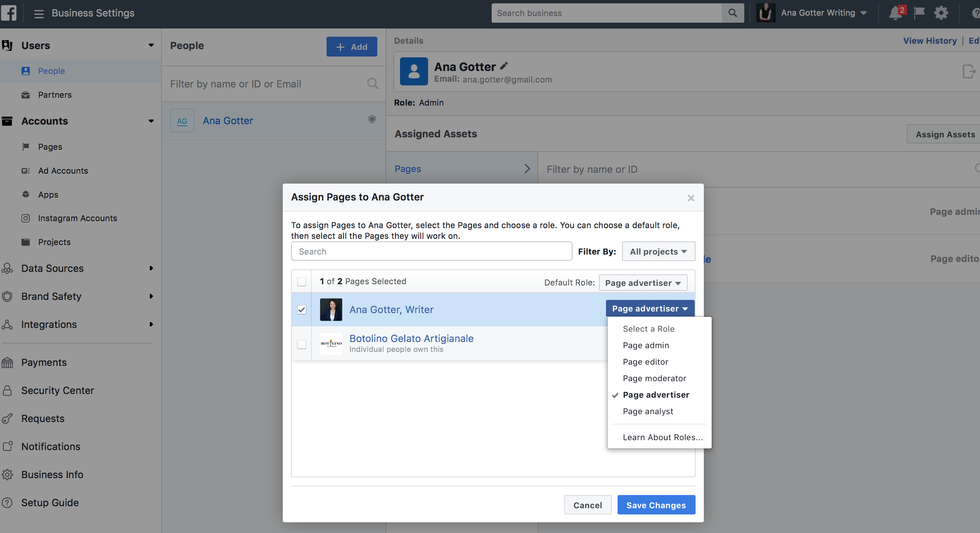The image size is (980, 533).
Task: Click the Add button in People panel
Action: coord(352,47)
